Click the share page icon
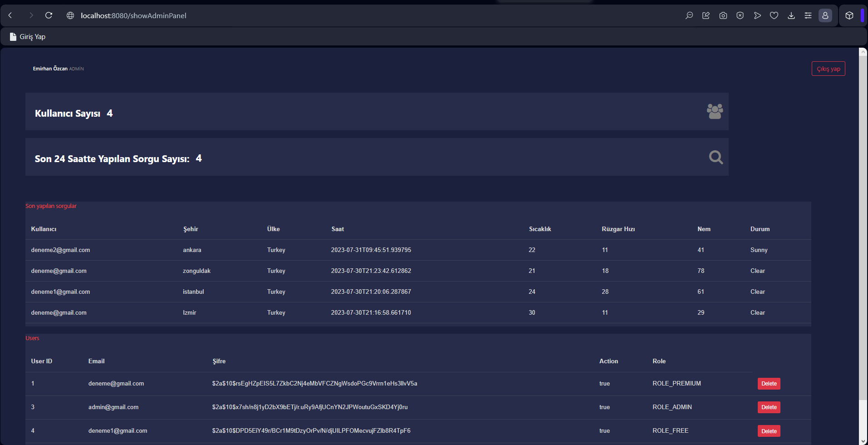Screen dimensions: 868x445 [706, 15]
